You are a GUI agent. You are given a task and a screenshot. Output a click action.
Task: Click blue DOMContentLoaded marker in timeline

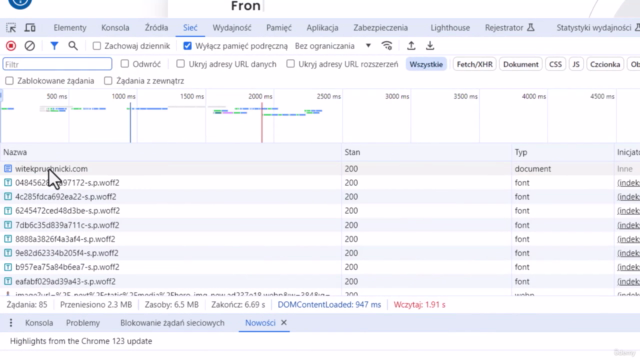coord(130,122)
